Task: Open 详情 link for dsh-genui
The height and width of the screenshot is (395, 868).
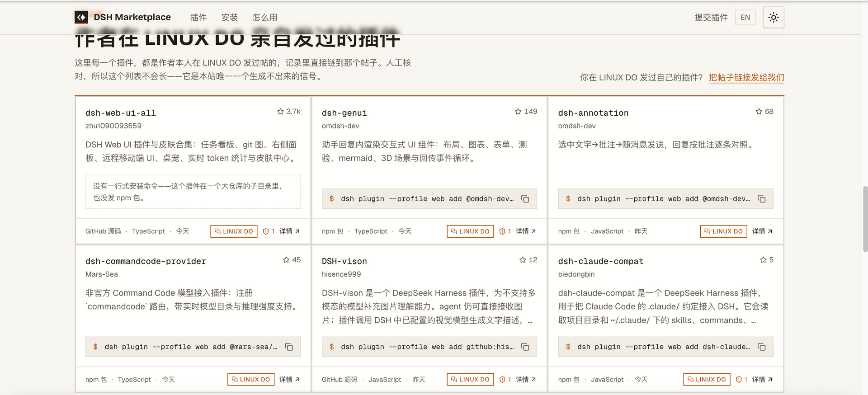Action: pyautogui.click(x=526, y=231)
